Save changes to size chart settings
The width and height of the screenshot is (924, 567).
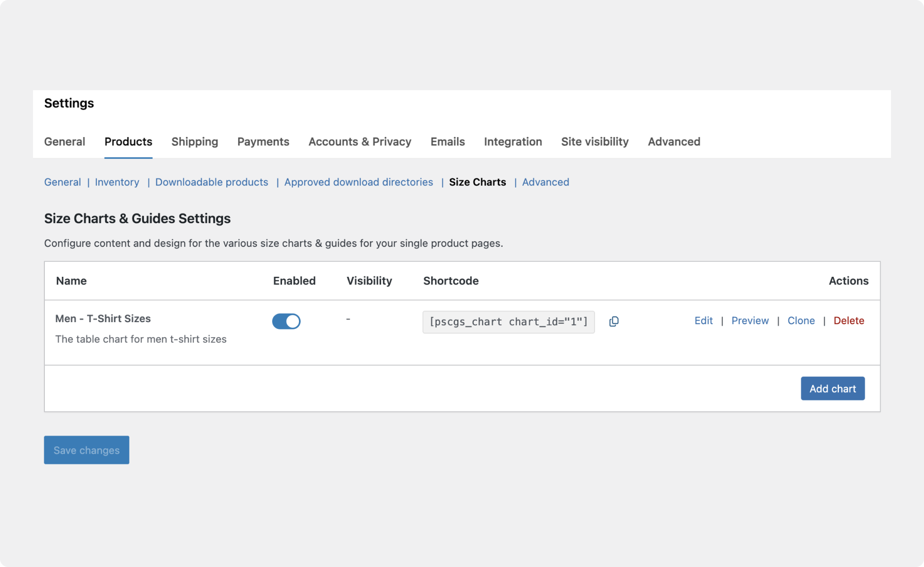(86, 449)
